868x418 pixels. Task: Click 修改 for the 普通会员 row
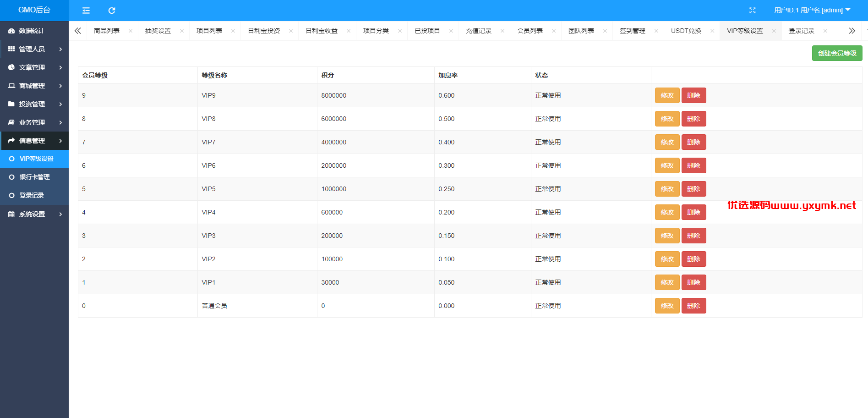667,306
